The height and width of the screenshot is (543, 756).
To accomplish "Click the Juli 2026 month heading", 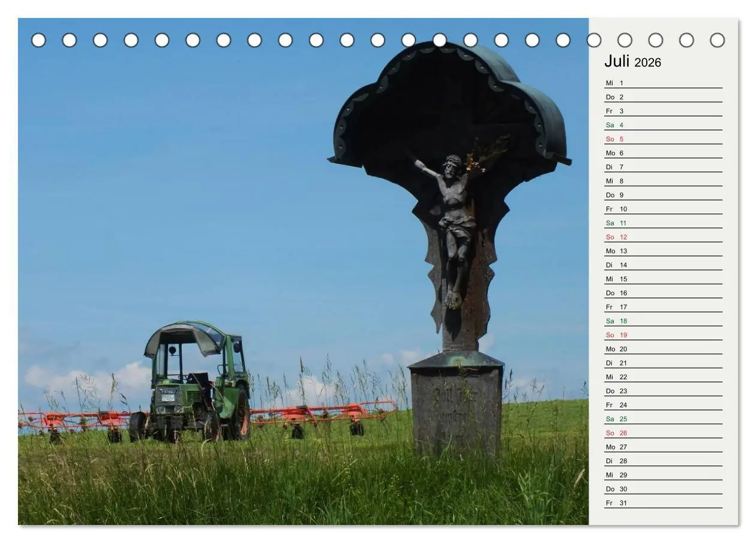I will (x=632, y=61).
